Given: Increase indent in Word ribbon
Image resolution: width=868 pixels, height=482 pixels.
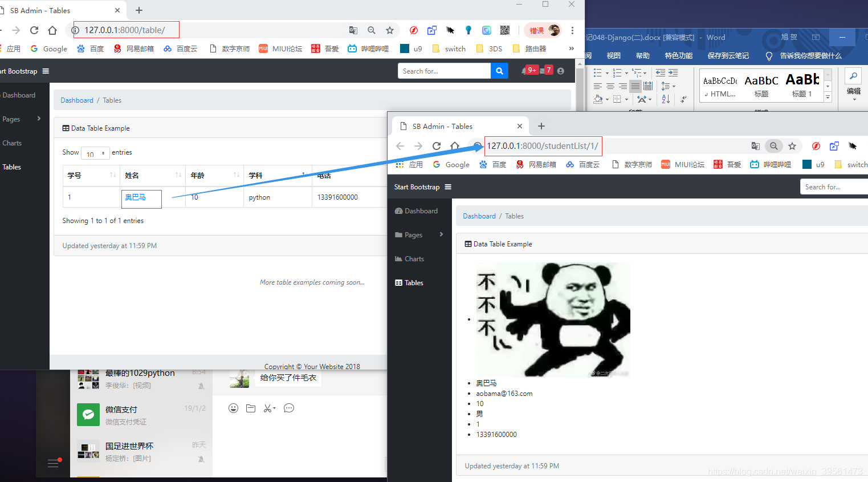Looking at the screenshot, I should click(x=673, y=73).
